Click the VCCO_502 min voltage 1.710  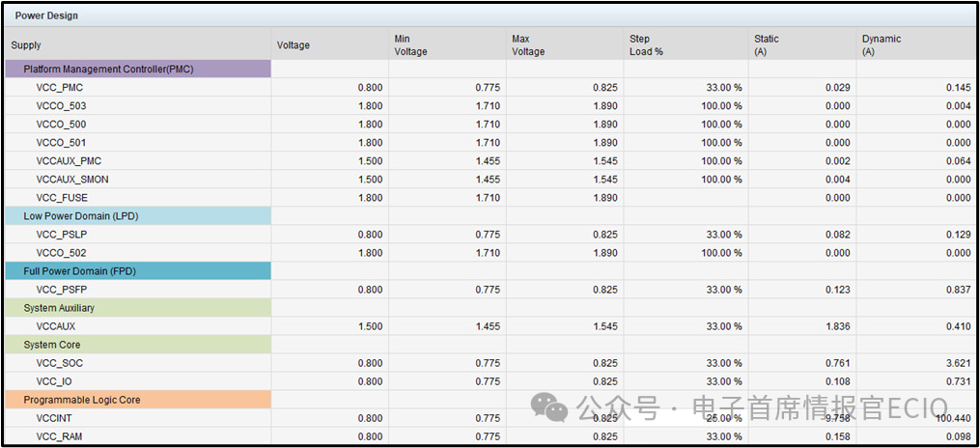488,253
